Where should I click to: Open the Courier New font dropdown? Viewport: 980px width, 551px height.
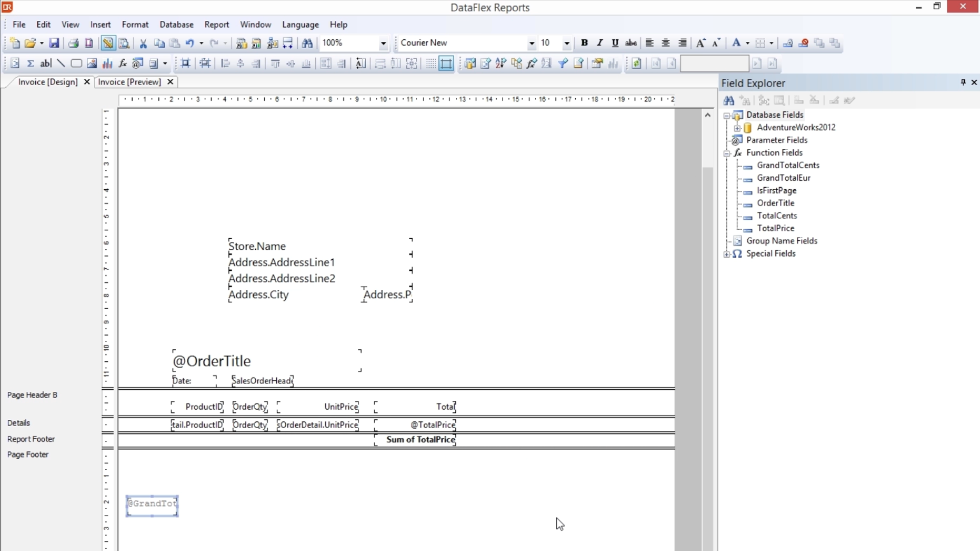531,43
